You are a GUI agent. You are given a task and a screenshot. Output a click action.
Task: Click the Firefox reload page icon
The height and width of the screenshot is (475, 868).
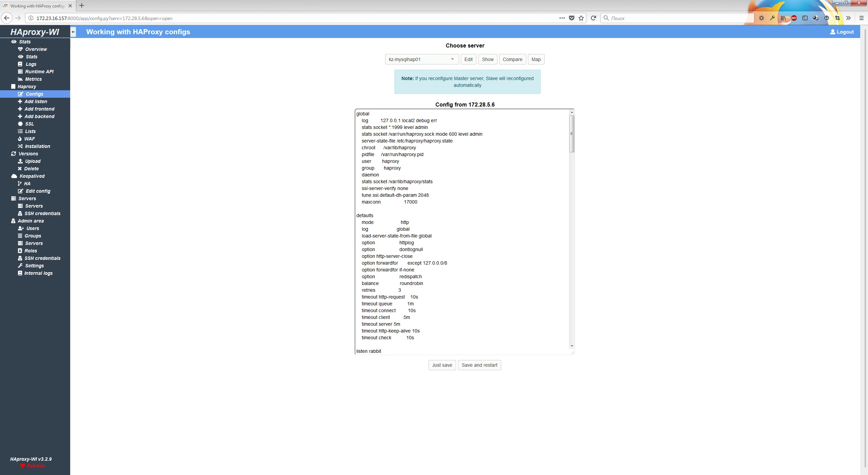pyautogui.click(x=593, y=18)
